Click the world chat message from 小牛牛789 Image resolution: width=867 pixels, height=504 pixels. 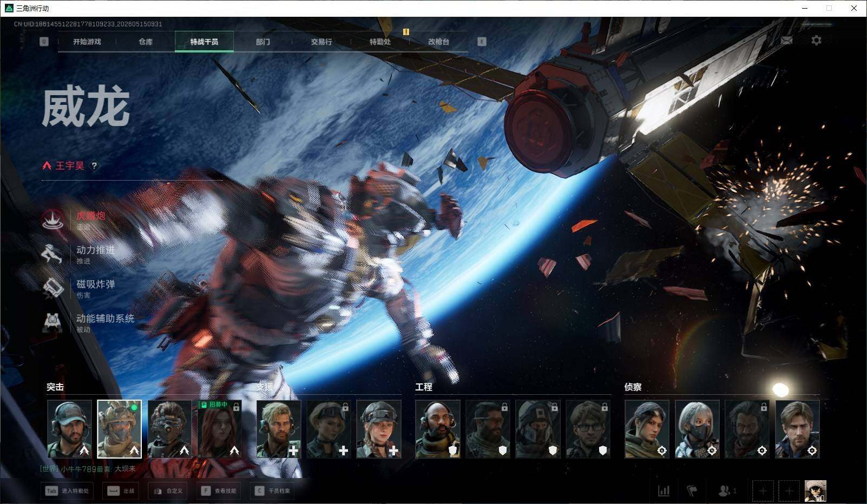88,469
